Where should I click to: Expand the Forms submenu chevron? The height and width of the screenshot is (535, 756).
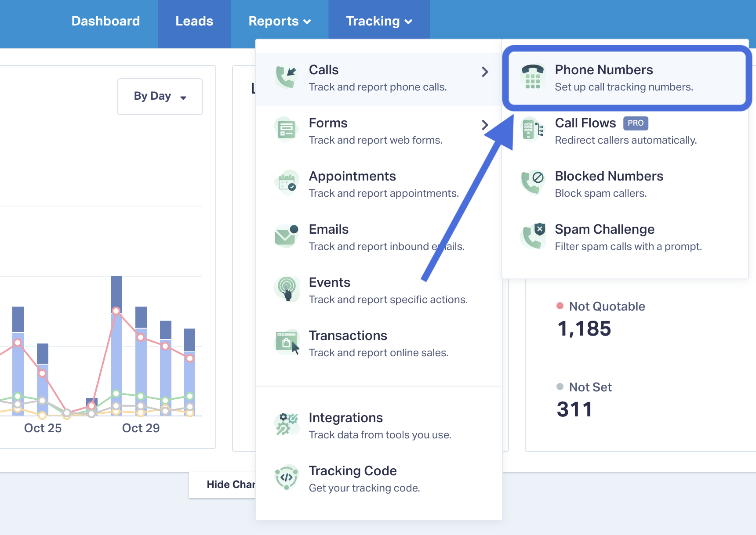pos(485,125)
